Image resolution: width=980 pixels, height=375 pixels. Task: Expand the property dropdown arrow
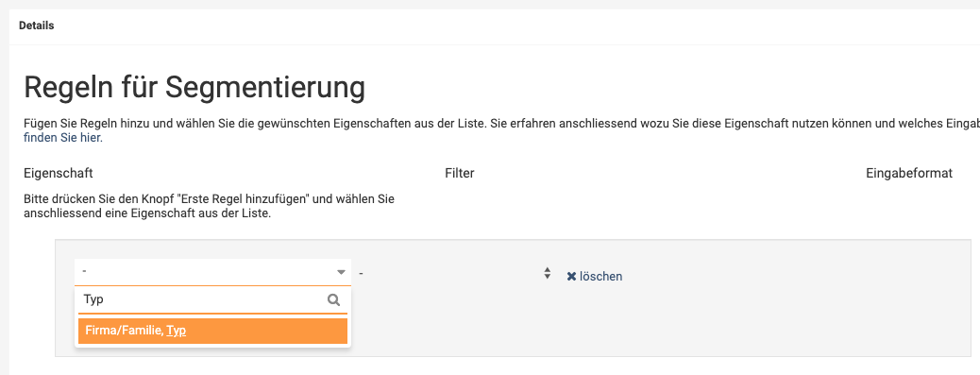[x=341, y=272]
